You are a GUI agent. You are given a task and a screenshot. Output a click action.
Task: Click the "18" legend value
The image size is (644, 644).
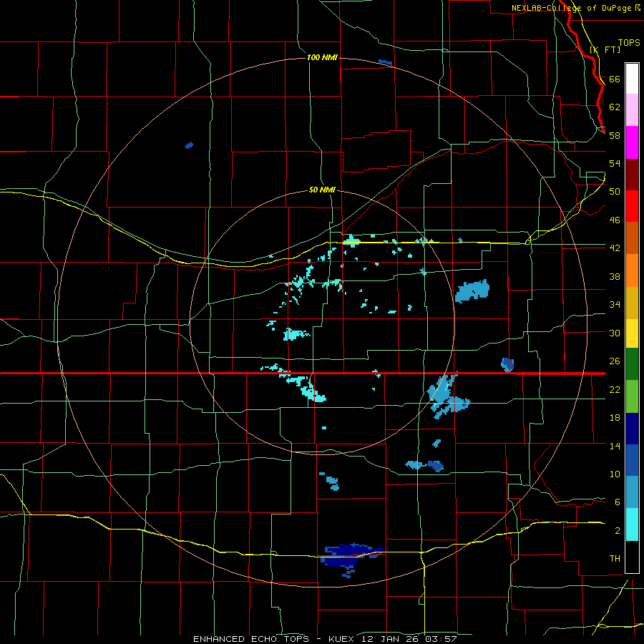point(615,418)
